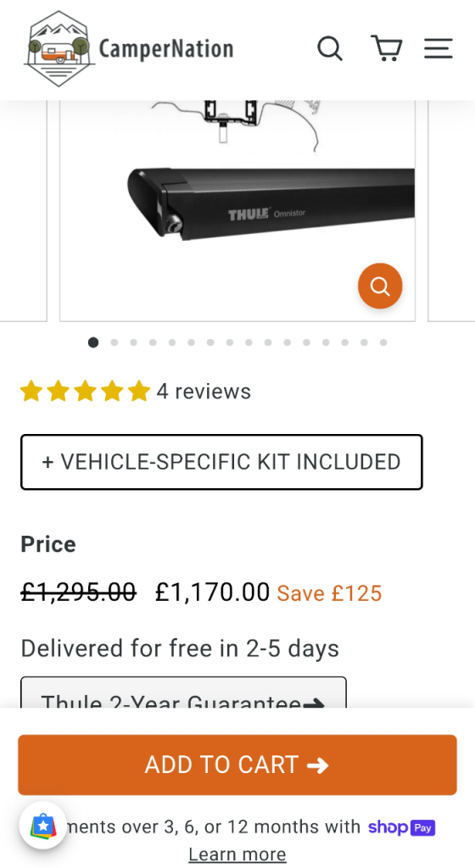Select the second carousel dot
The height and width of the screenshot is (868, 475).
point(114,342)
